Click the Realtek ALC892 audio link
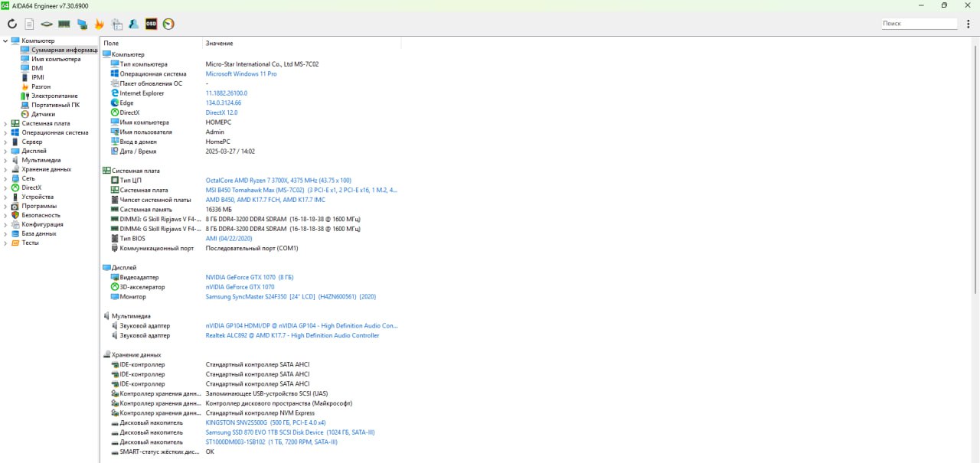 292,335
